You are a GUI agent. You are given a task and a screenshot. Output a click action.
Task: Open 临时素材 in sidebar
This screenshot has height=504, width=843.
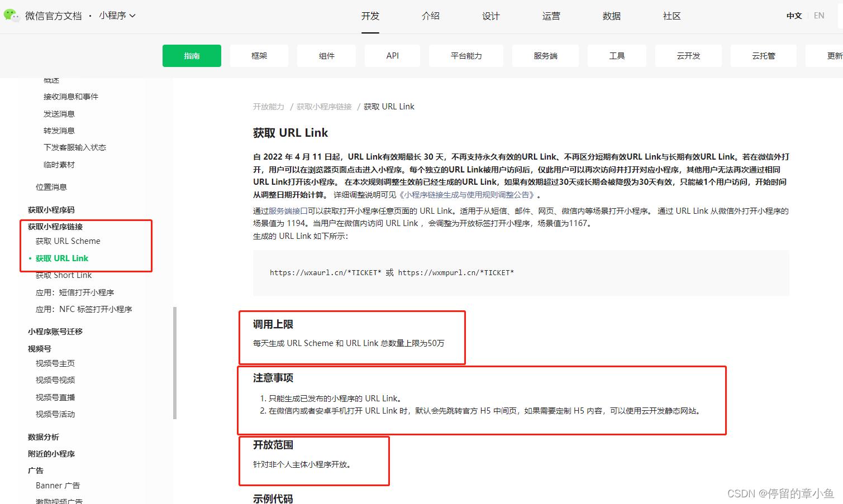[x=59, y=165]
